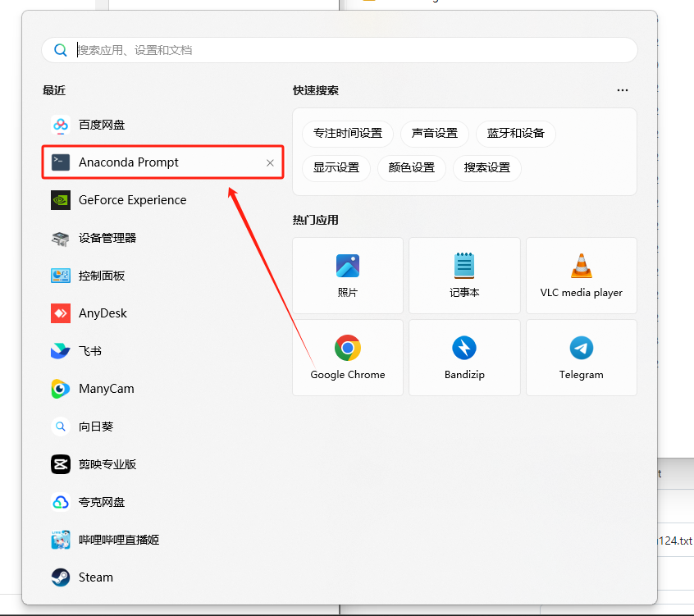The width and height of the screenshot is (694, 616).
Task: Remove Anaconda Prompt from recent list
Action: point(270,163)
